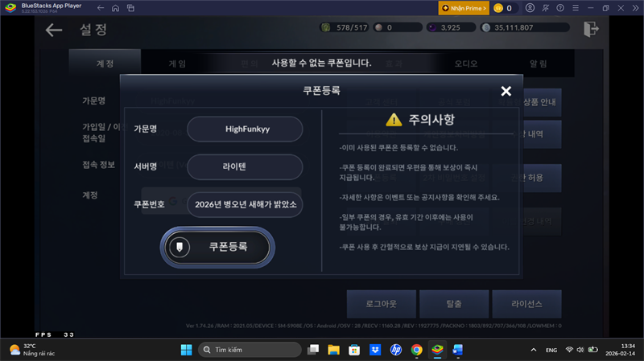
Task: Click the 쿠폰번호 coupon code input field
Action: [x=245, y=204]
